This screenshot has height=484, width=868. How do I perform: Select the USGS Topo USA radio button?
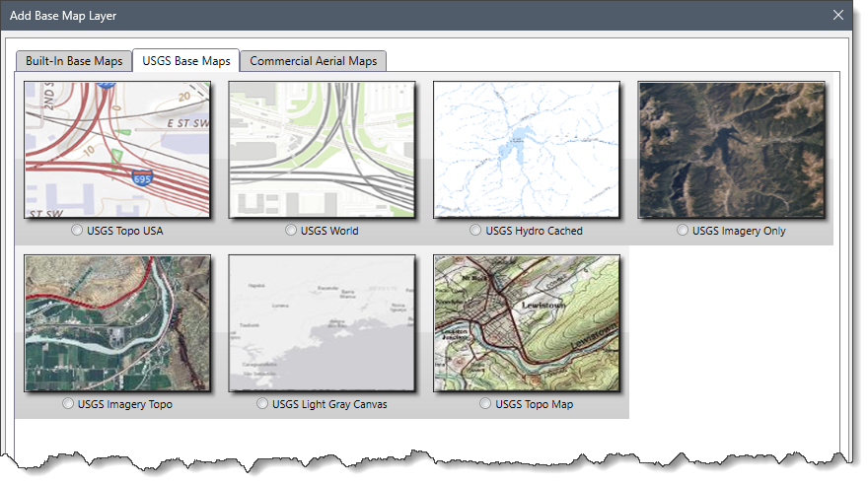point(77,230)
